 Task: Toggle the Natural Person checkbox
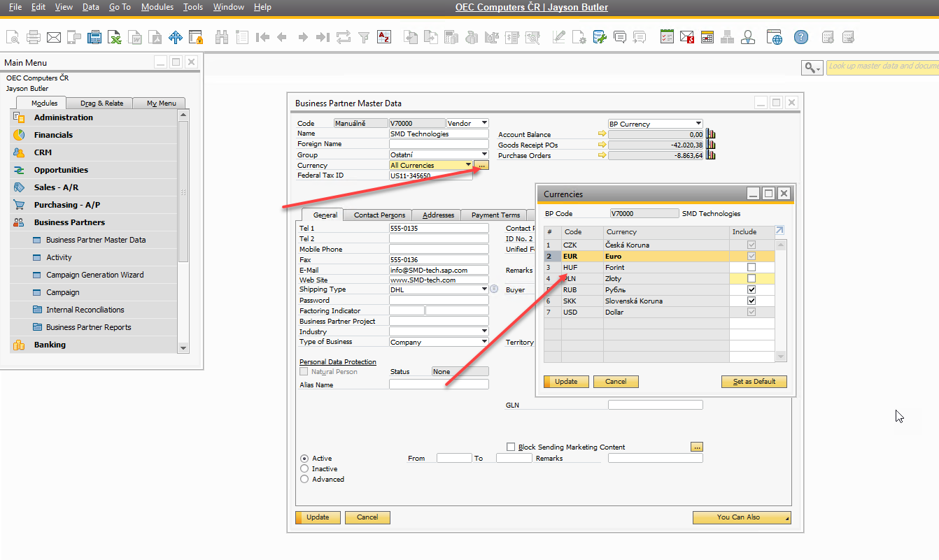[304, 372]
